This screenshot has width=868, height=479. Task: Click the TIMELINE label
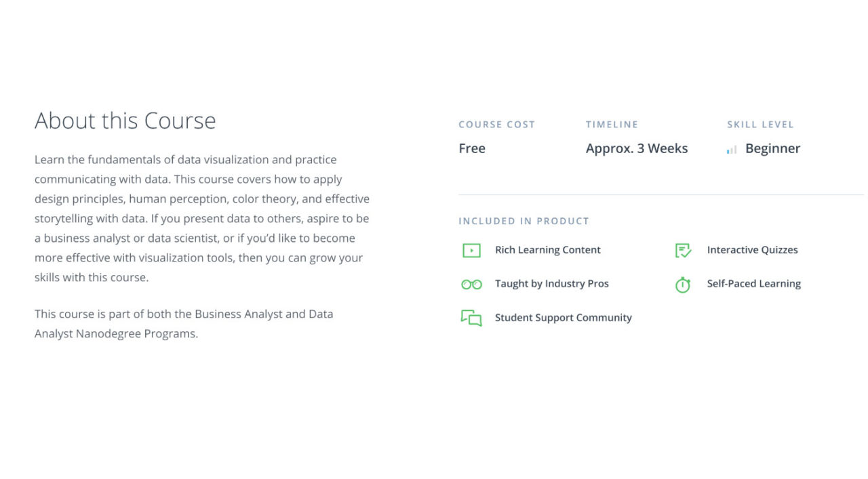click(612, 125)
